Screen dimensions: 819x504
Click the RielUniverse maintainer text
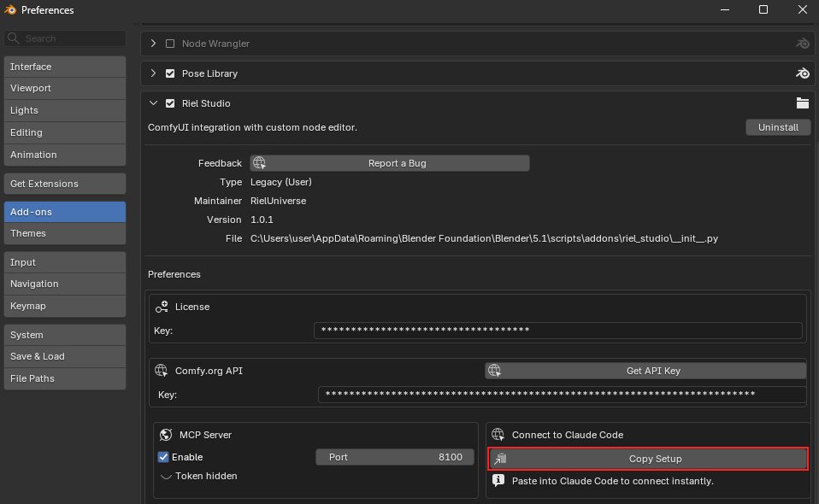(x=279, y=201)
